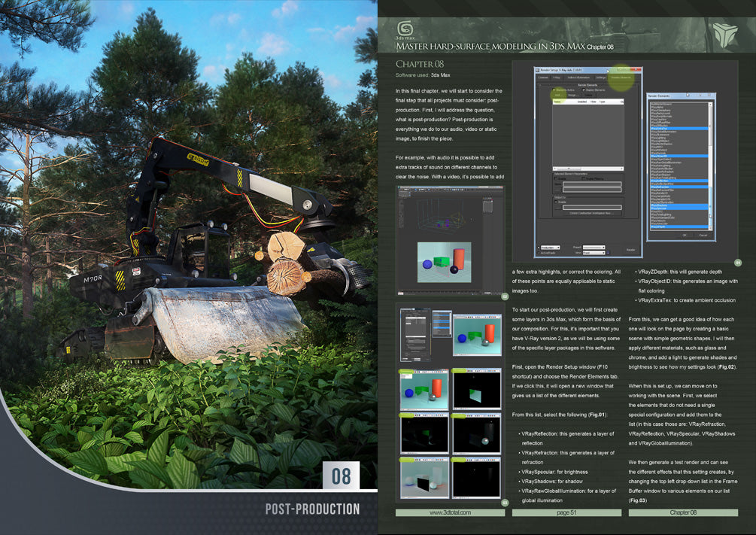Click the green "02" badge on the viewport figure

point(504,298)
